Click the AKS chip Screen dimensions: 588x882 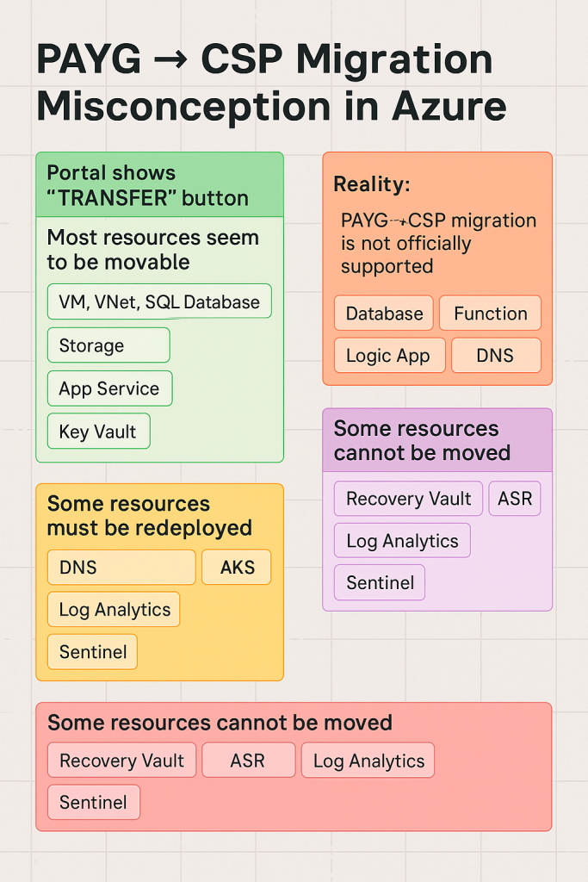[x=235, y=568]
